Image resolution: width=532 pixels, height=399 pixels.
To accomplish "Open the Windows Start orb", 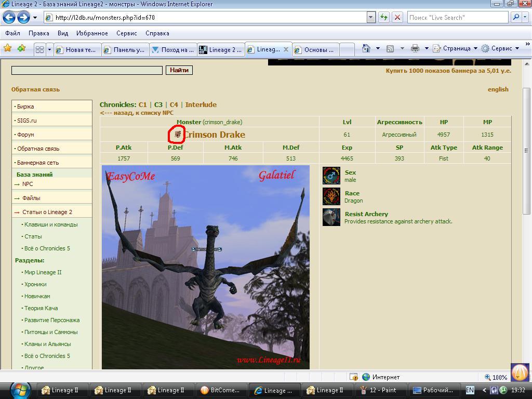I will coord(20,390).
